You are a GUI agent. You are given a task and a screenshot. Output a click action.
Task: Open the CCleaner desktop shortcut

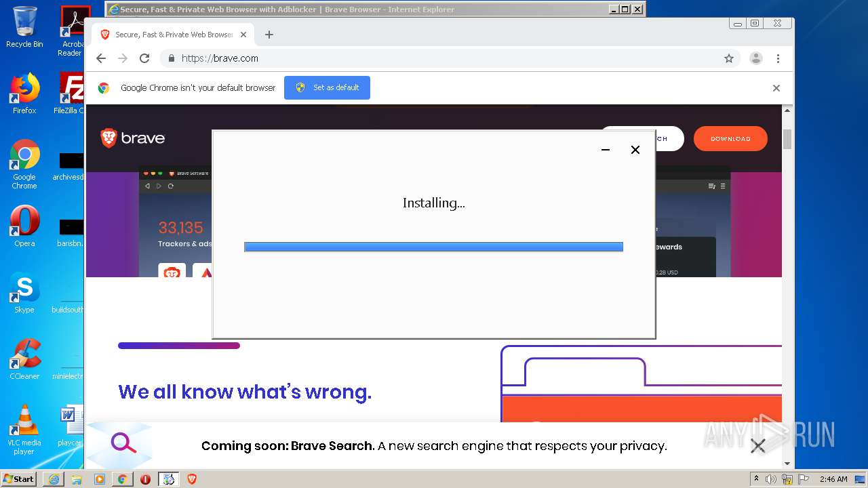24,359
